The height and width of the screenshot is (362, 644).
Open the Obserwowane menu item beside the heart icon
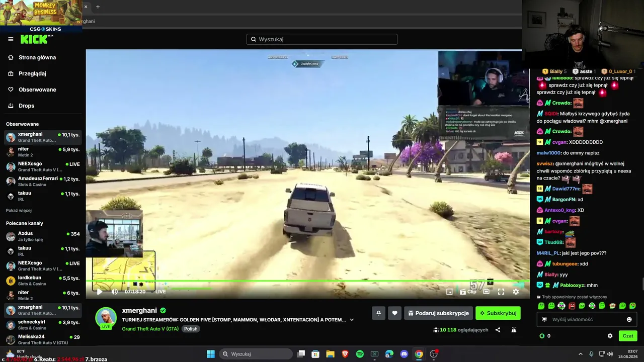point(37,89)
